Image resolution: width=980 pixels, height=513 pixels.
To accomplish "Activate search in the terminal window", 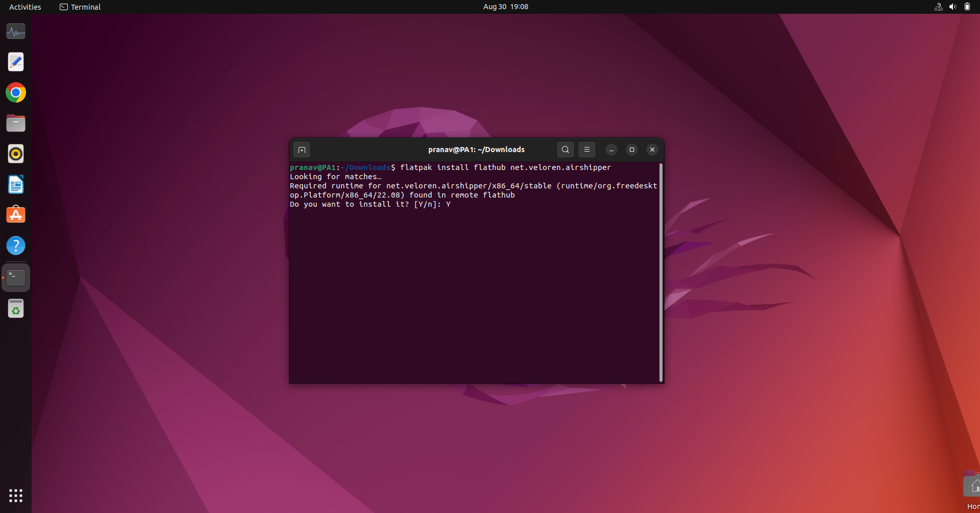I will click(x=565, y=150).
